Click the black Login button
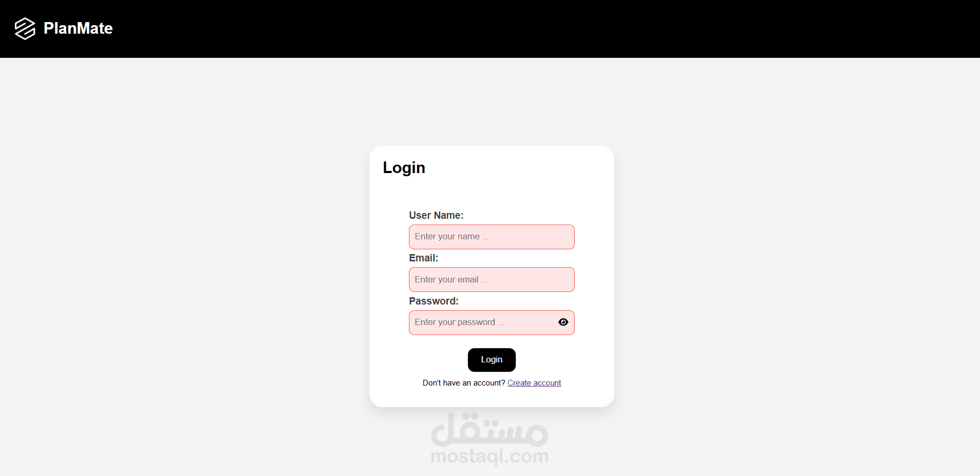 492,360
